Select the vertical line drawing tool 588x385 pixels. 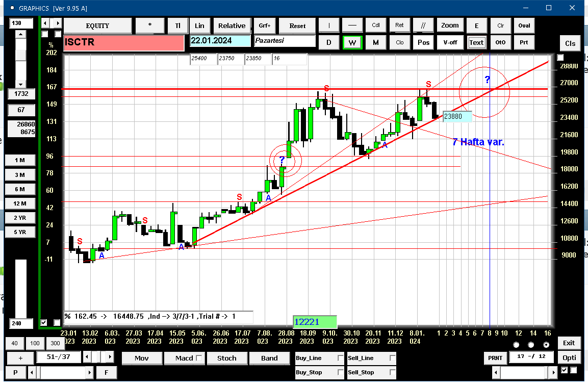(329, 25)
